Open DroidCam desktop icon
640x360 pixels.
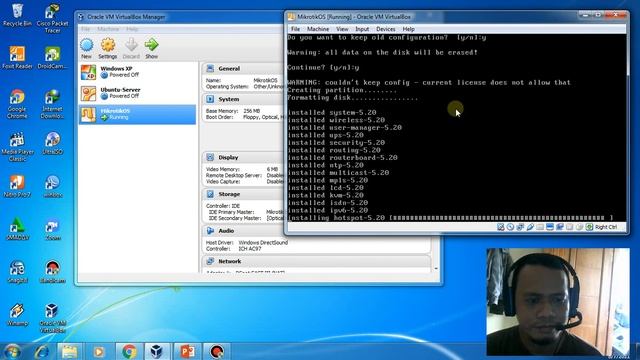tap(52, 58)
